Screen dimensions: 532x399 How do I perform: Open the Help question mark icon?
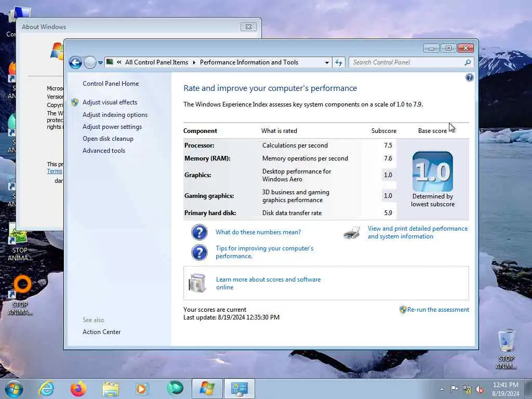[x=470, y=77]
